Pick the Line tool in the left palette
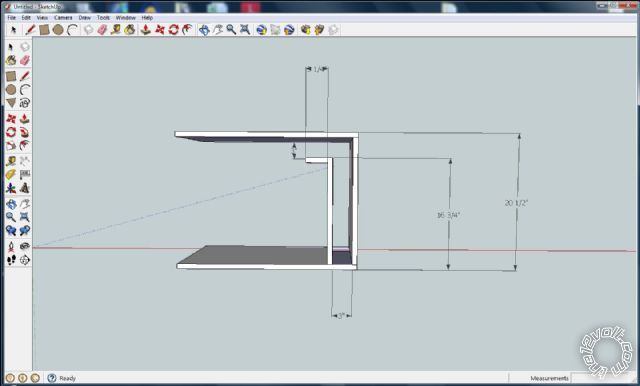Image resolution: width=640 pixels, height=386 pixels. (x=25, y=76)
